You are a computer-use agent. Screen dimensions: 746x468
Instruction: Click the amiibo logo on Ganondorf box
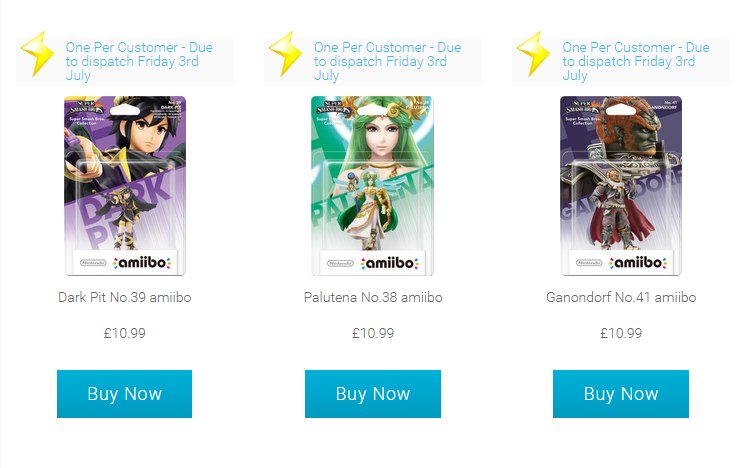[x=638, y=263]
